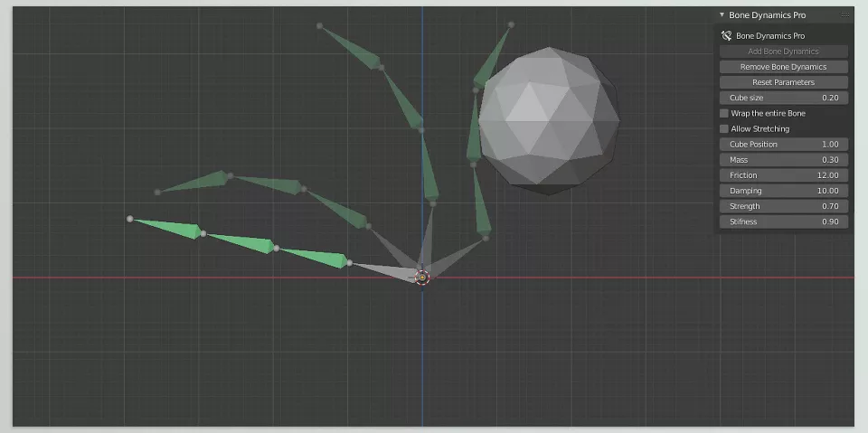Click the Bone Dynamics Pro bone icon
This screenshot has height=433, width=868.
coord(726,36)
